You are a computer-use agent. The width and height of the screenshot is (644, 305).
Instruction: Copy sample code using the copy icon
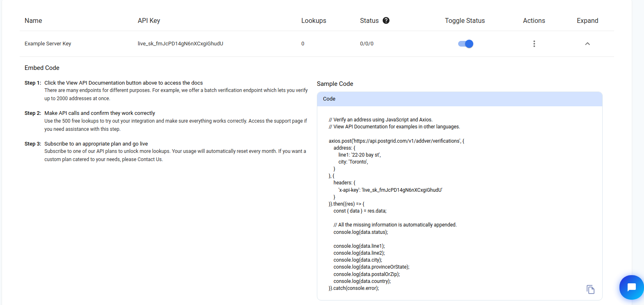pyautogui.click(x=590, y=289)
